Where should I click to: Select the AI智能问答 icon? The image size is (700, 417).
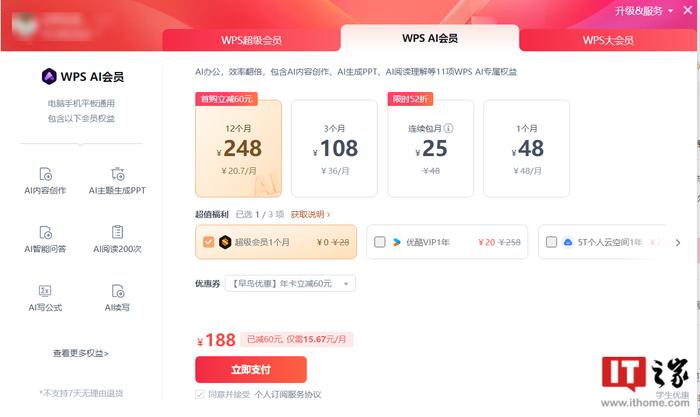46,232
